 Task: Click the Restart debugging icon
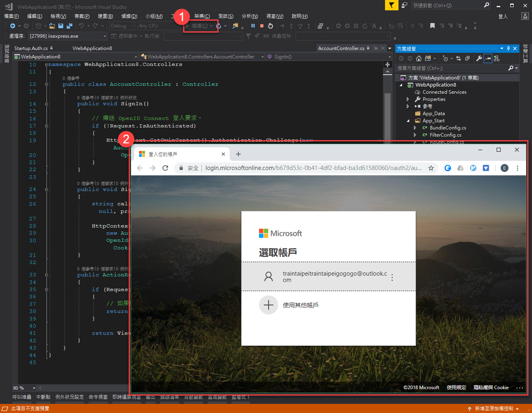(271, 26)
